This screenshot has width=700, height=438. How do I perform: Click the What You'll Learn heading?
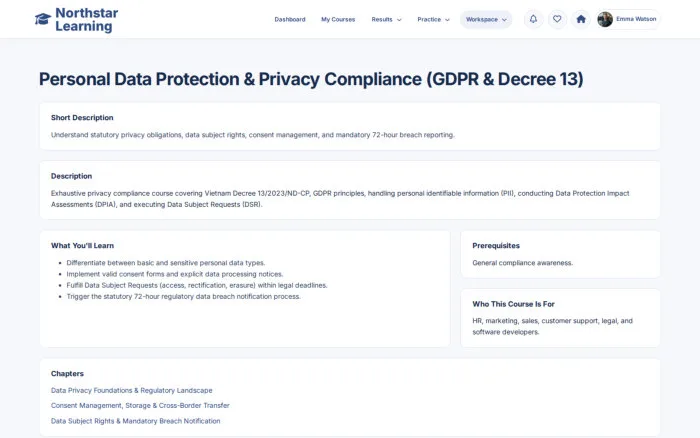[x=82, y=246]
